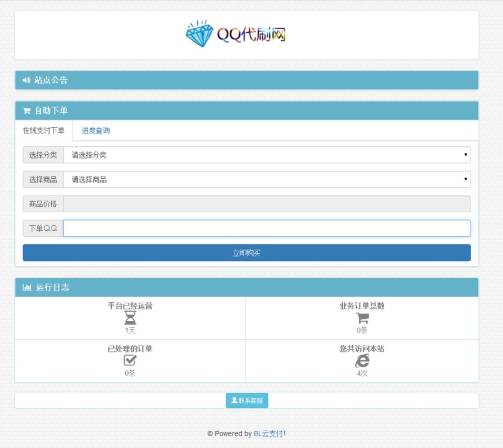Switch to the 进度查询 tab

[x=96, y=131]
